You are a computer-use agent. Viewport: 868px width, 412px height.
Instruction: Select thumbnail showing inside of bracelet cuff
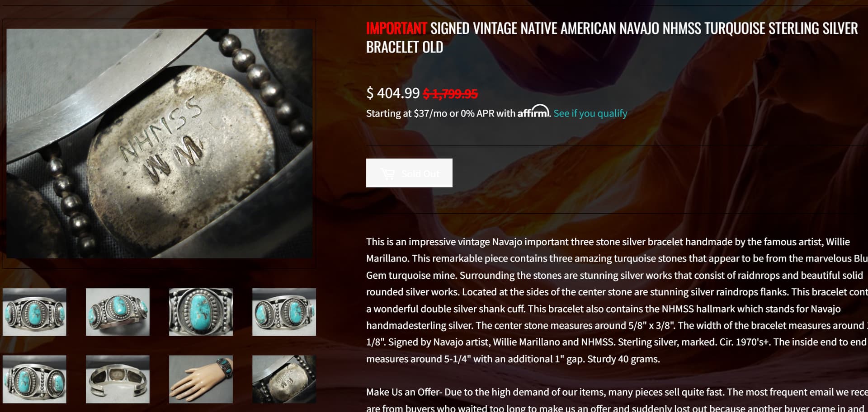118,379
